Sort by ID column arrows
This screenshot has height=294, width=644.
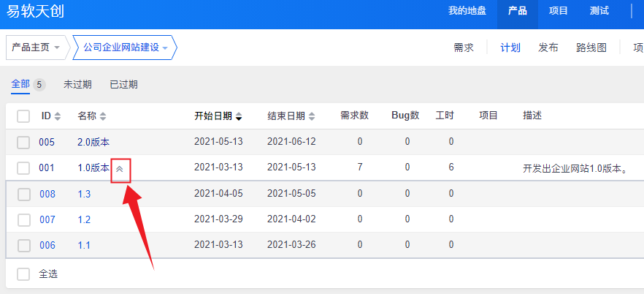coord(58,116)
